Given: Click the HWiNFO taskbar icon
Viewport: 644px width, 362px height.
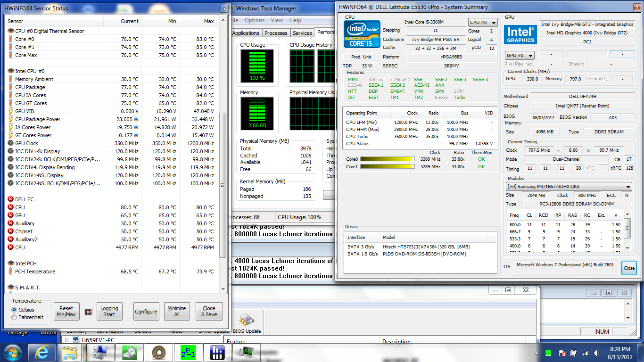Looking at the screenshot, I should (x=217, y=352).
